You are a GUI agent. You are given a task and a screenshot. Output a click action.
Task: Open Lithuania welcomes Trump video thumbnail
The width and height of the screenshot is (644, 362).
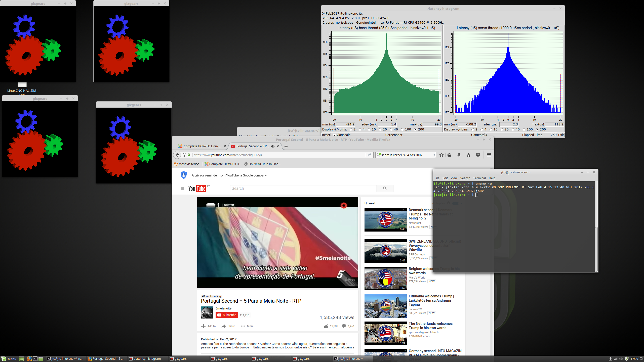click(385, 306)
